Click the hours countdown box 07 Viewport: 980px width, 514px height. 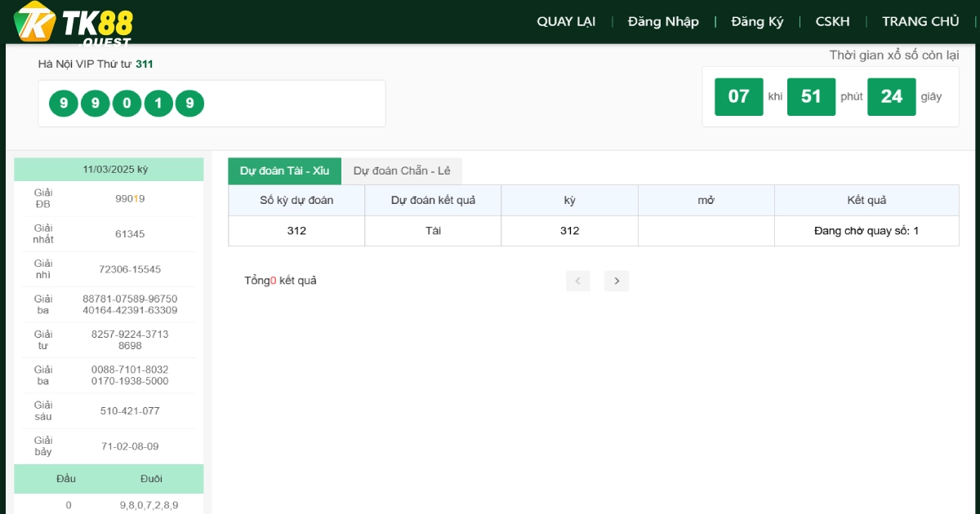coord(738,96)
